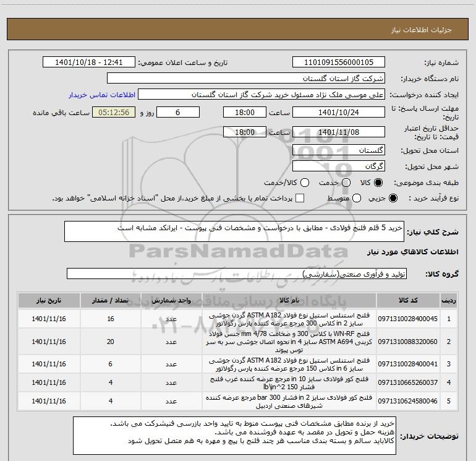The width and height of the screenshot is (476, 461).
Task: Click delivery city field گرگان
Action: [339, 166]
